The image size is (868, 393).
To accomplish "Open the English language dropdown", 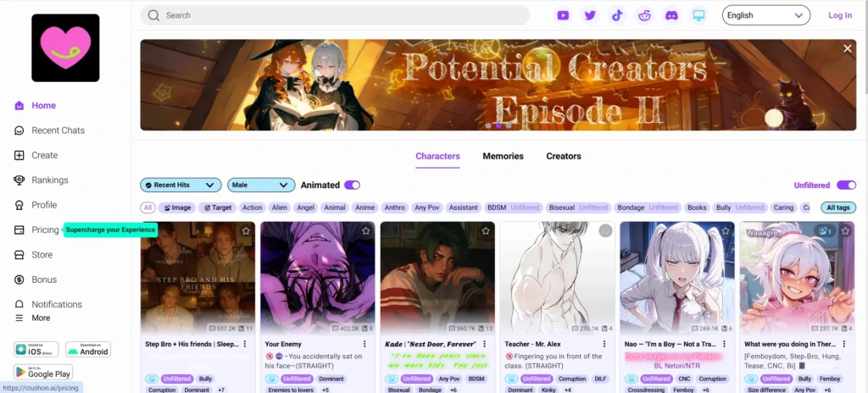I will (x=766, y=15).
